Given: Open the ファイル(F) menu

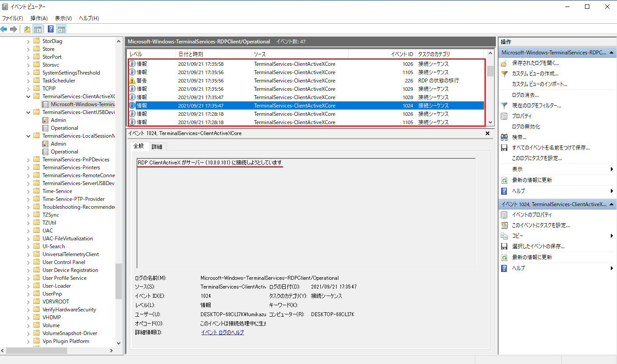Looking at the screenshot, I should point(12,18).
